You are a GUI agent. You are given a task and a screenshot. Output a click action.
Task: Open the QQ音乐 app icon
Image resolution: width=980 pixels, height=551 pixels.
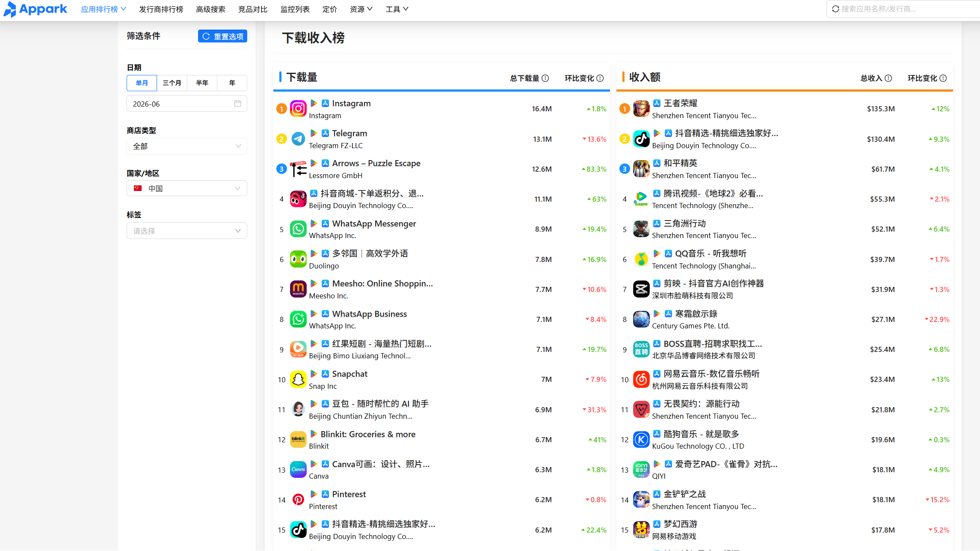point(641,259)
